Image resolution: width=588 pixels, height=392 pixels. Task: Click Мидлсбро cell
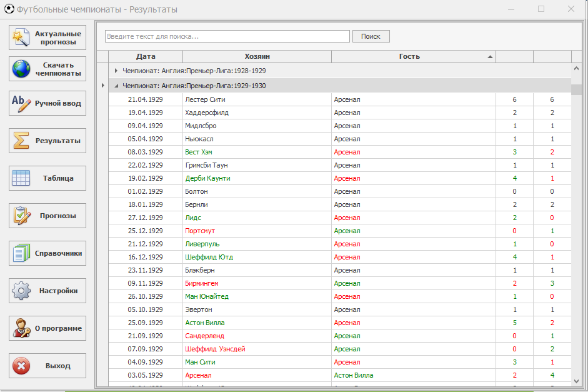click(257, 126)
